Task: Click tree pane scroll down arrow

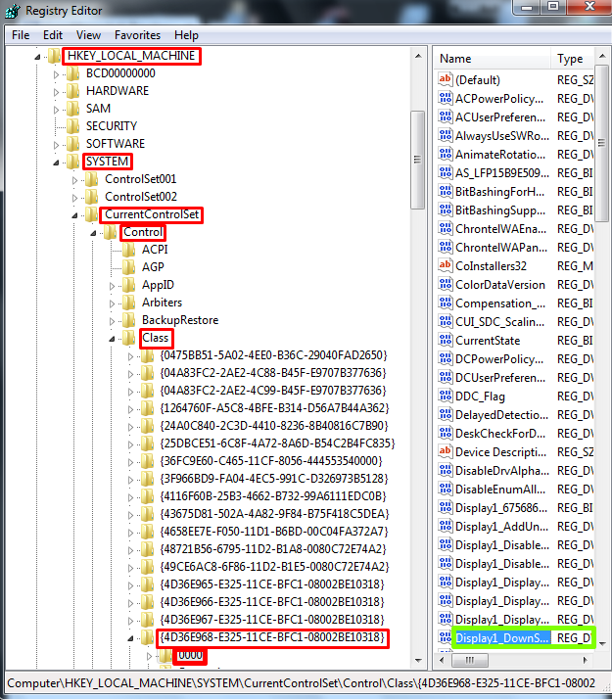Action: (x=418, y=660)
